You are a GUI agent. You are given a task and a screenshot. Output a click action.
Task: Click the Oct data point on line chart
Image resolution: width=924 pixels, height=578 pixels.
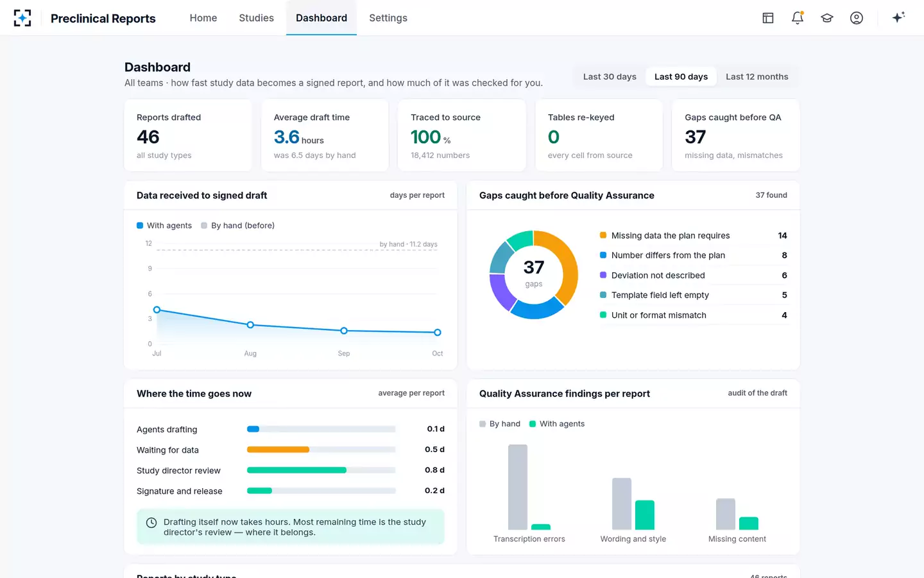click(x=438, y=333)
